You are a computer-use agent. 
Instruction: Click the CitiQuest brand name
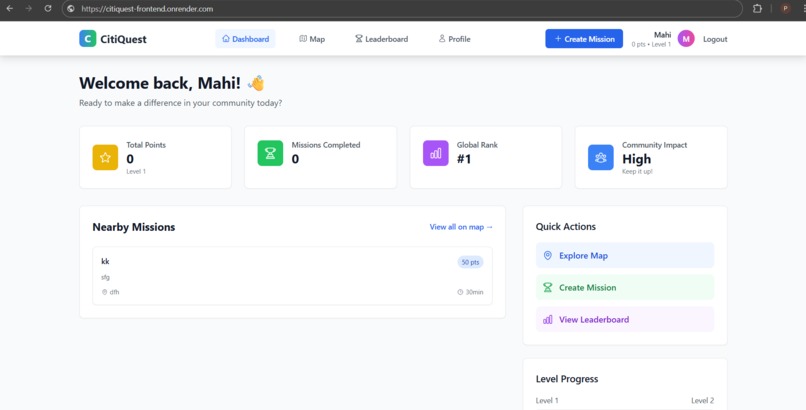[x=123, y=39]
